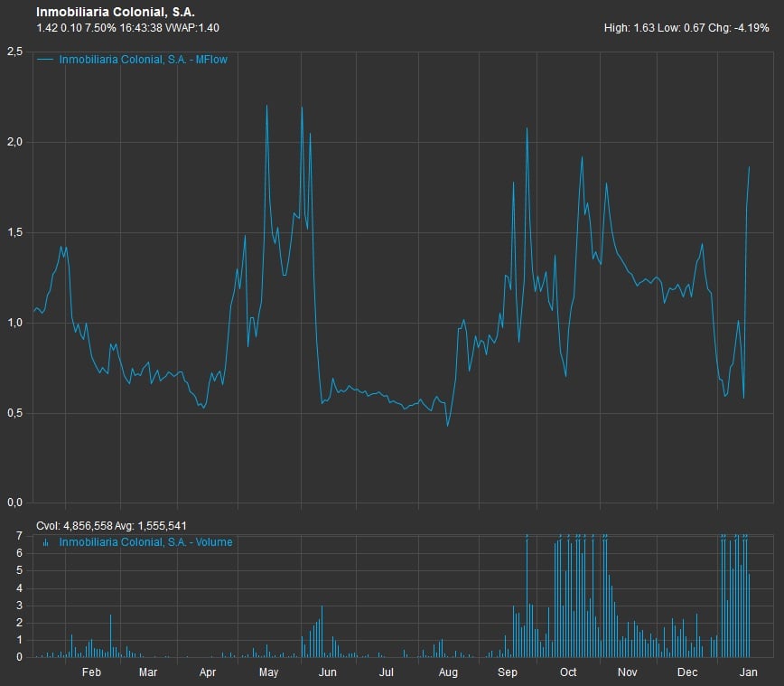Screen dimensions: 784x686
Task: Click the 16:43:38 timestamp
Action: (141, 28)
